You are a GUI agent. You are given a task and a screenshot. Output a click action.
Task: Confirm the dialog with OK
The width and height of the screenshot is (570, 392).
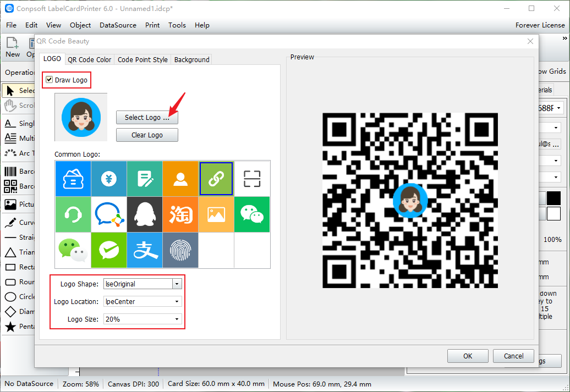tap(468, 356)
